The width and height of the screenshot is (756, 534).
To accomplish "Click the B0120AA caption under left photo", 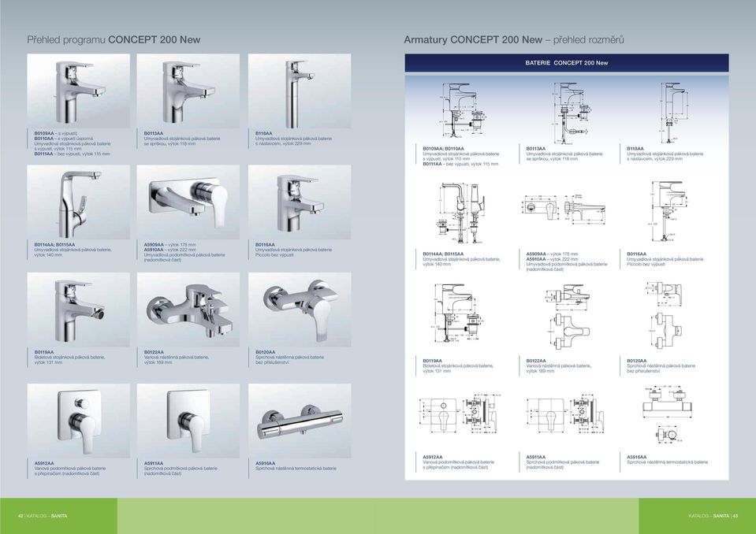I will (289, 358).
